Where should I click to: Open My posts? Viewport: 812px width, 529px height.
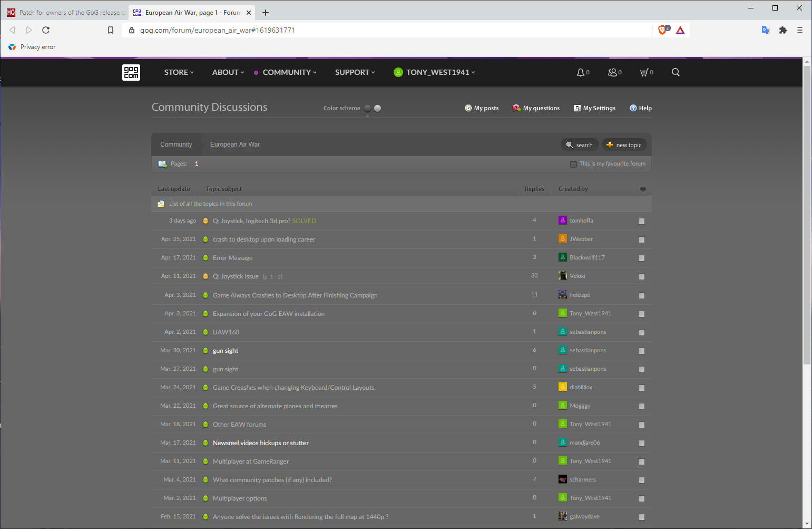482,108
